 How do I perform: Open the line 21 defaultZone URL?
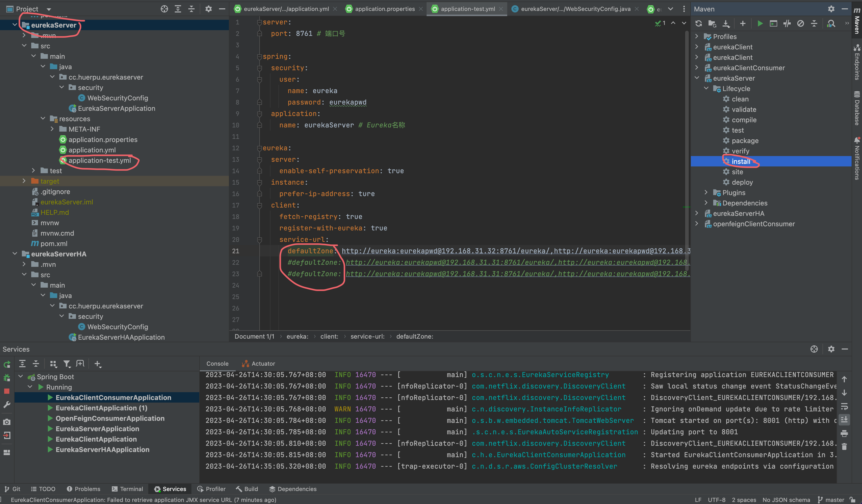point(516,251)
